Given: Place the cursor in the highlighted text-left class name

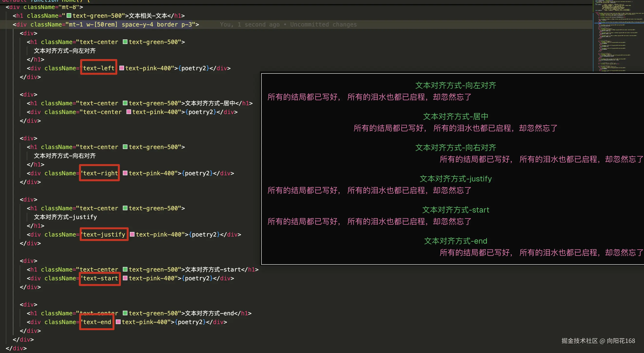Looking at the screenshot, I should 99,68.
